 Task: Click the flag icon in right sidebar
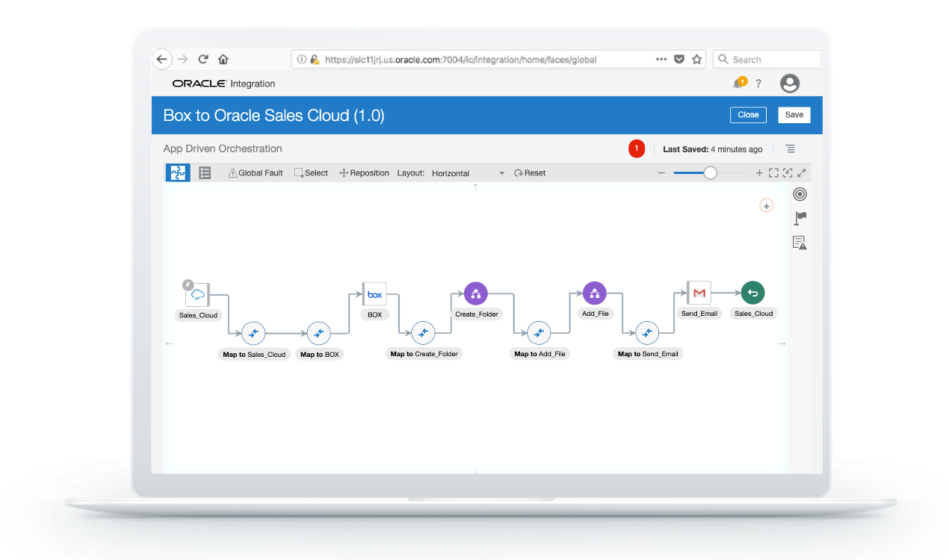pos(800,218)
